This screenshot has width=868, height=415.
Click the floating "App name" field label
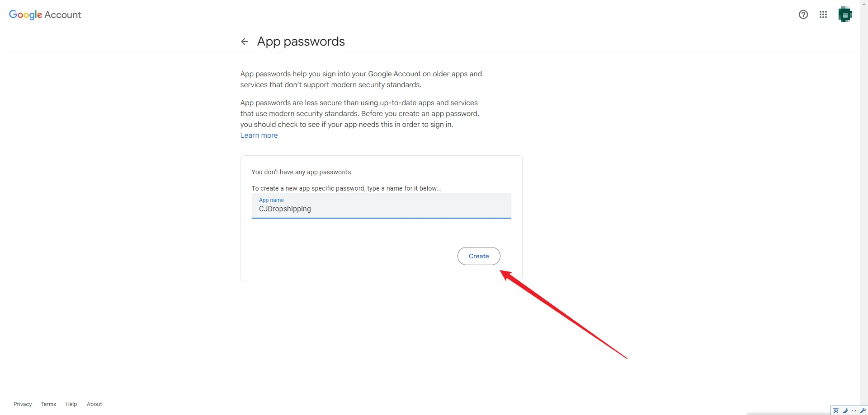(271, 200)
